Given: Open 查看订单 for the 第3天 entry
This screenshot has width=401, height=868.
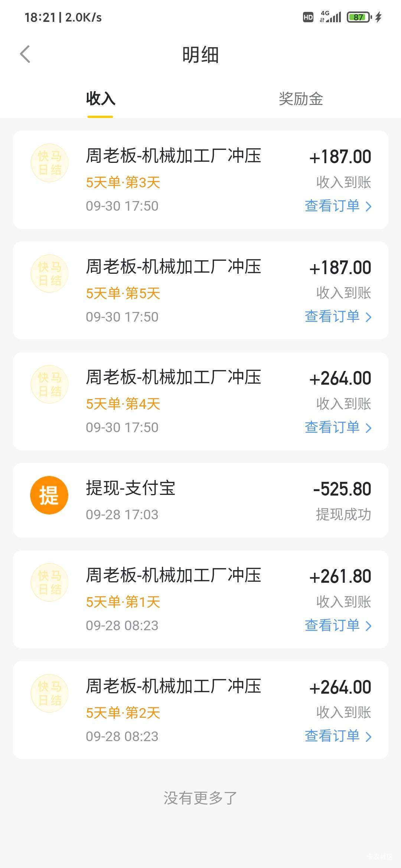Looking at the screenshot, I should click(x=338, y=206).
